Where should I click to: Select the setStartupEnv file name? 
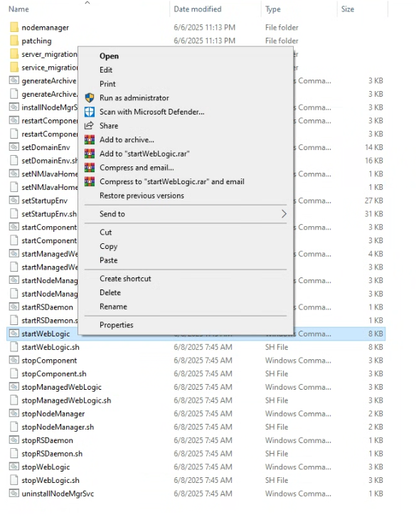(45, 201)
